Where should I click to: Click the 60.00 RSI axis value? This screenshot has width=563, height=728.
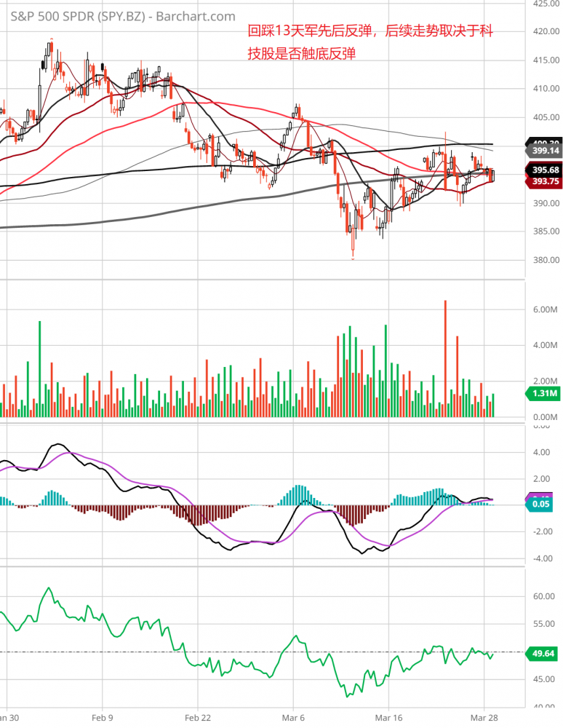[x=542, y=596]
